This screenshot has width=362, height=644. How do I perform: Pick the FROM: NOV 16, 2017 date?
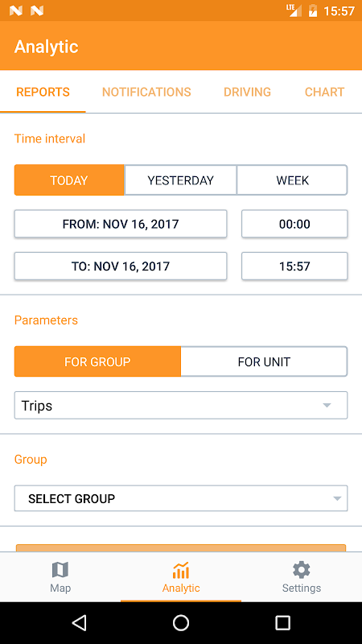[x=121, y=224]
